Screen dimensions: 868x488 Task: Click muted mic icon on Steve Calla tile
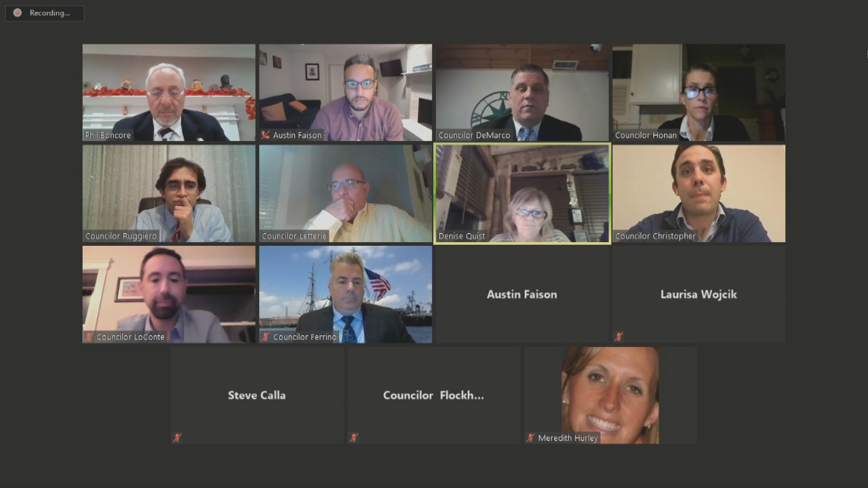coord(177,437)
